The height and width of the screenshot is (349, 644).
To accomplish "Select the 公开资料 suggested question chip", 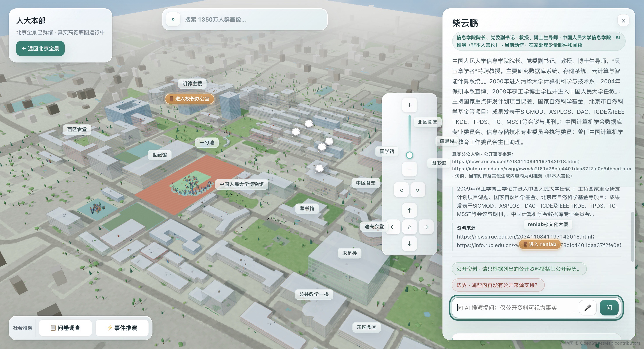I will click(x=519, y=269).
